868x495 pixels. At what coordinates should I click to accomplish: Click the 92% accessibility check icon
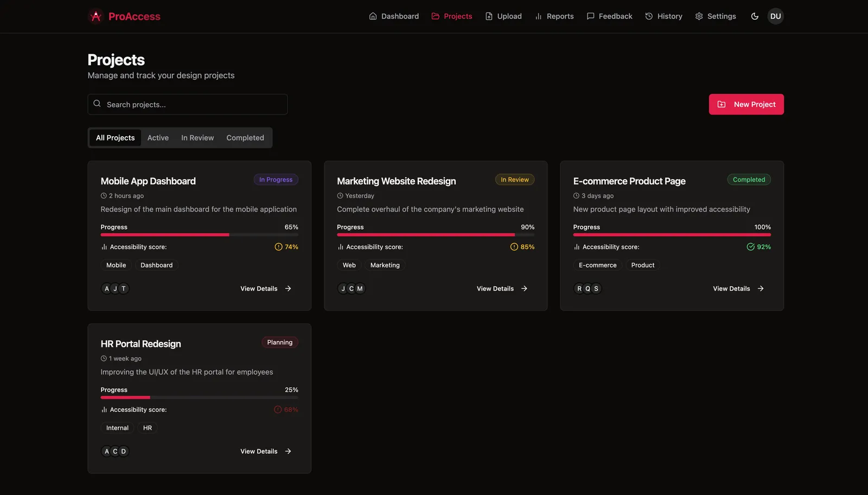point(750,247)
